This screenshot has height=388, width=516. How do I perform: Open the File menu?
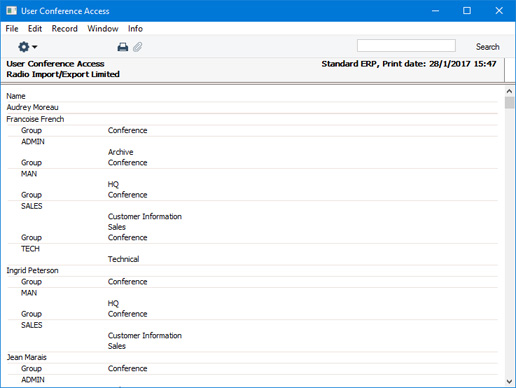12,29
